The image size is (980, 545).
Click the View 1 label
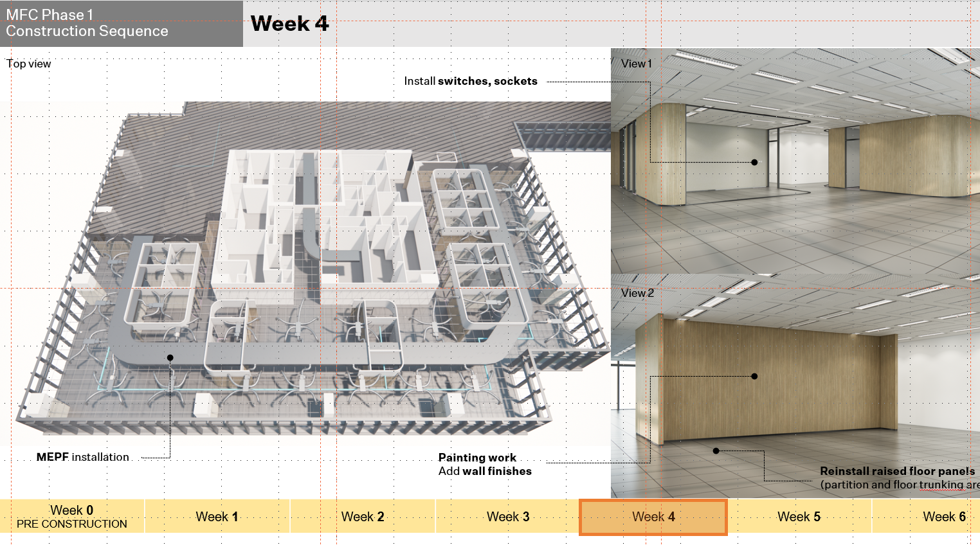636,64
